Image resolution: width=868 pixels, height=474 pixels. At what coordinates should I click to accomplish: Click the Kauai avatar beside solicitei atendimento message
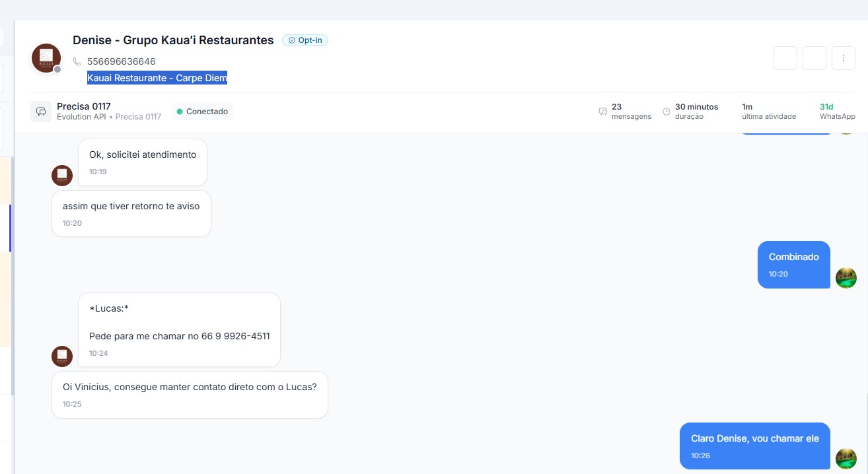point(62,176)
